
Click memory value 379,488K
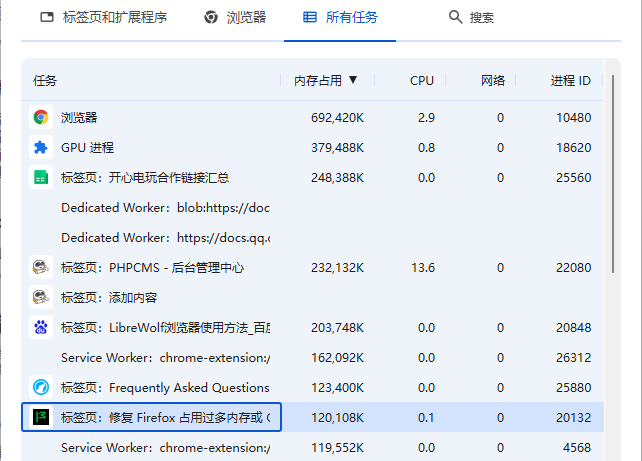pyautogui.click(x=337, y=148)
